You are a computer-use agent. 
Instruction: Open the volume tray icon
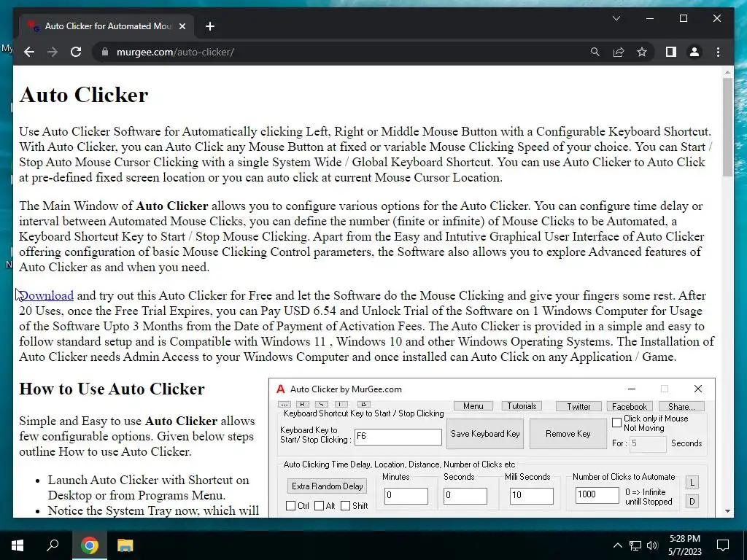coord(652,545)
